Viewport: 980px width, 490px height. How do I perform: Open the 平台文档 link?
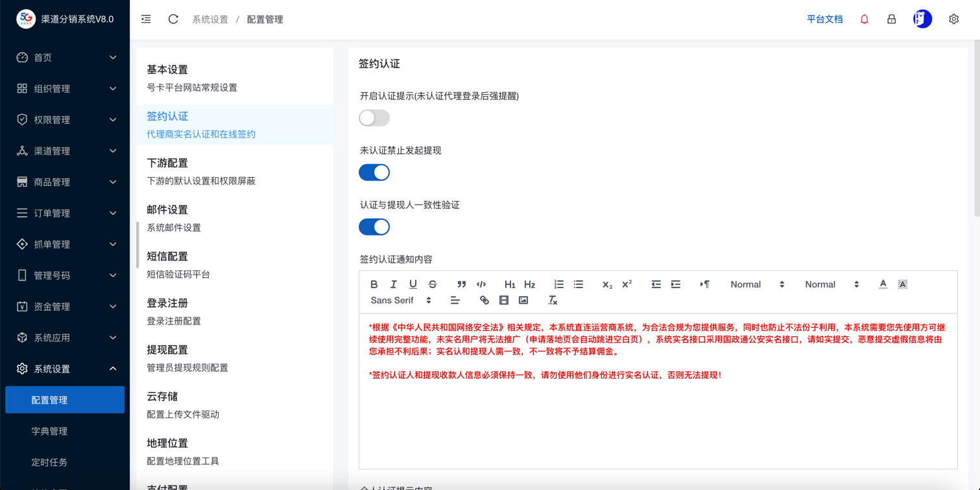click(x=824, y=19)
